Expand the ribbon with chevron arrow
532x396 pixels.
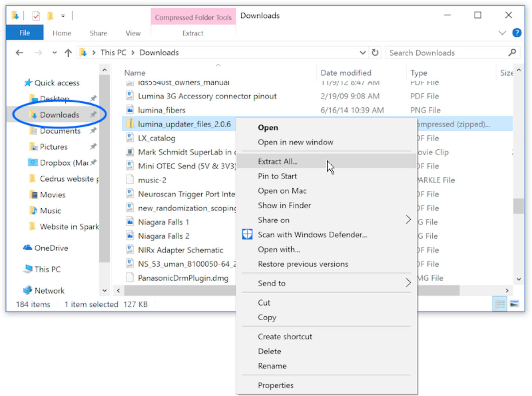[502, 33]
